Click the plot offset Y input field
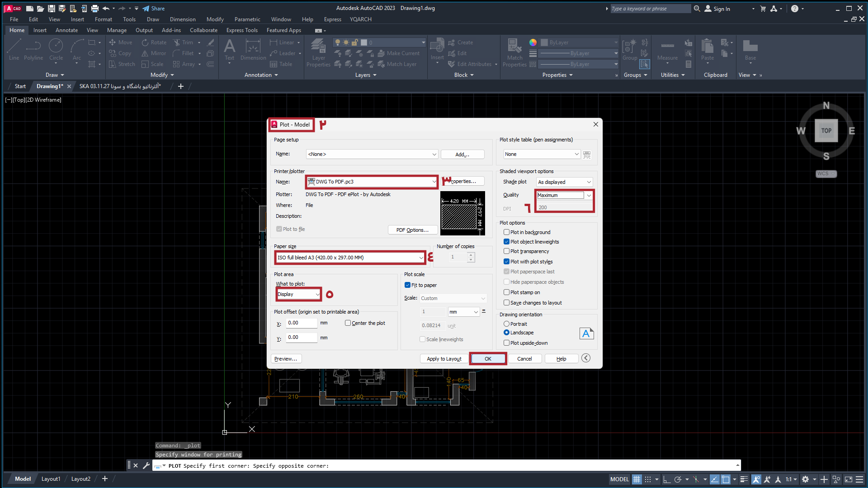Screen dimensions: 868x488 (302, 338)
